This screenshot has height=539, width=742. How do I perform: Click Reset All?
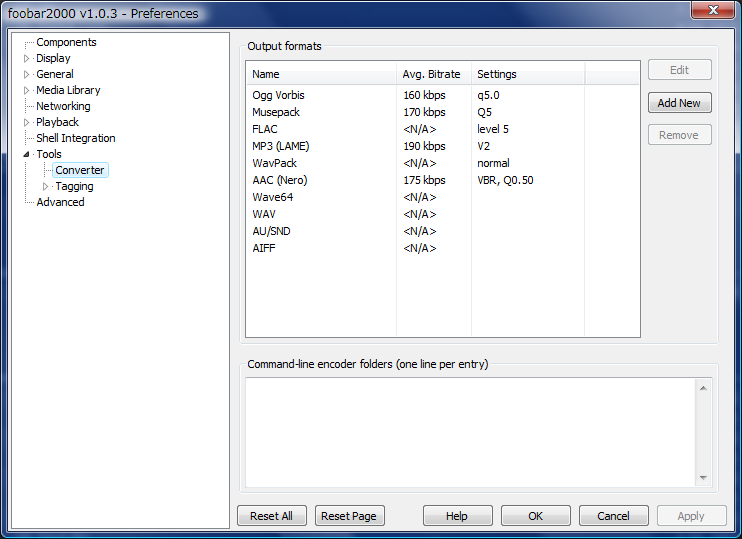(272, 516)
